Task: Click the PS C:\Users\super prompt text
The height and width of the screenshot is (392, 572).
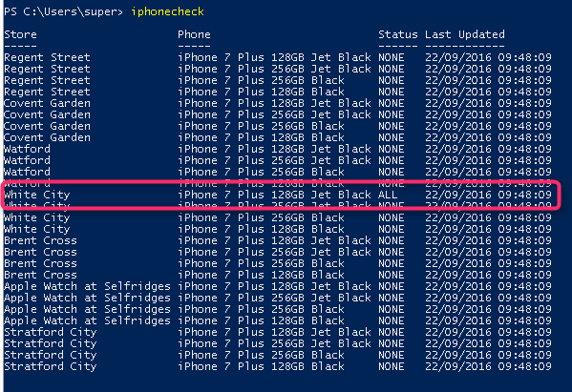Action: 63,11
